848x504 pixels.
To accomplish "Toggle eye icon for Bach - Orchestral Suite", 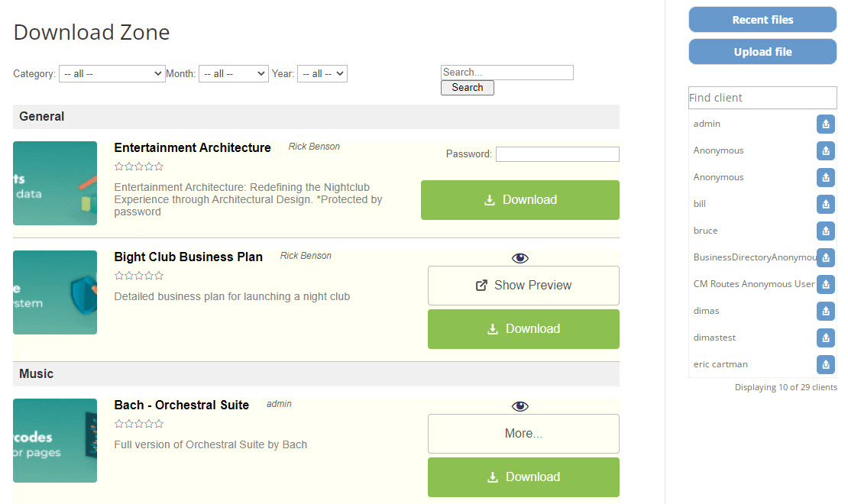I will click(x=520, y=406).
